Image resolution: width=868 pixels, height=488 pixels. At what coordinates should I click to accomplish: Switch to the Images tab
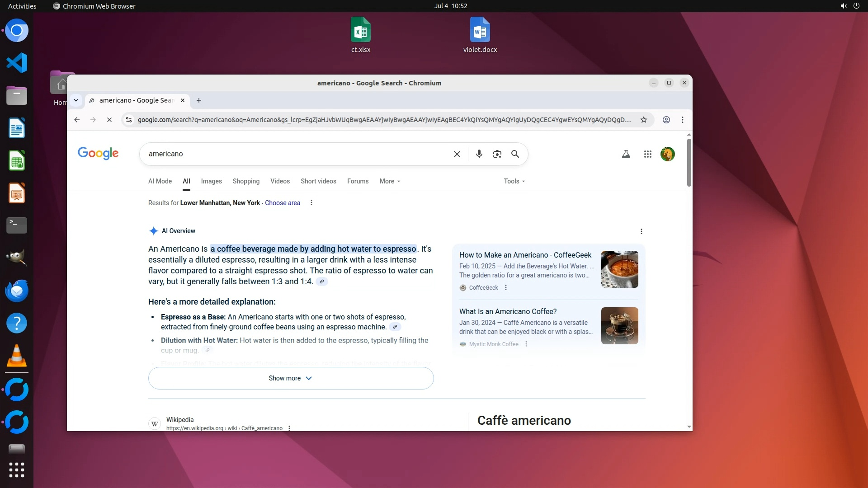(211, 181)
